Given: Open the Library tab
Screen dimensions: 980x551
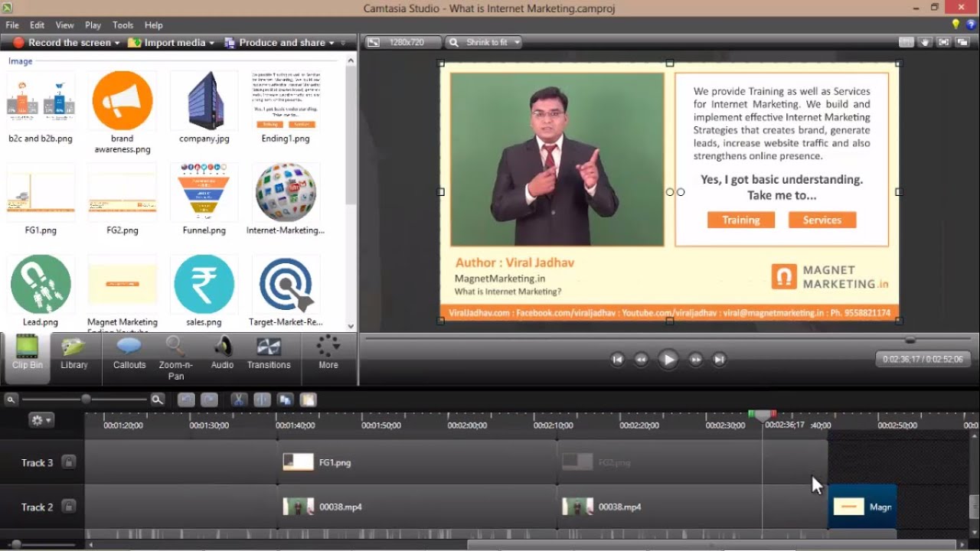Looking at the screenshot, I should pyautogui.click(x=74, y=354).
